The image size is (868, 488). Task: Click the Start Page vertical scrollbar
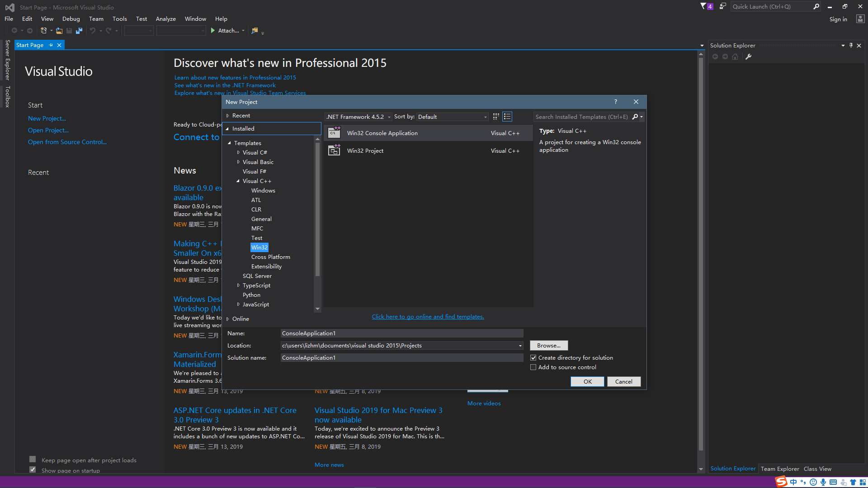pos(701,254)
